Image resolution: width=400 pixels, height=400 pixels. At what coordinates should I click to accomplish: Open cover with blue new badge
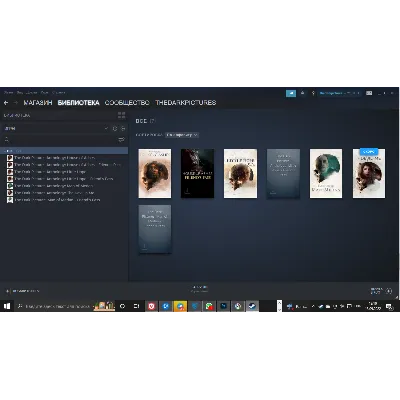[369, 173]
